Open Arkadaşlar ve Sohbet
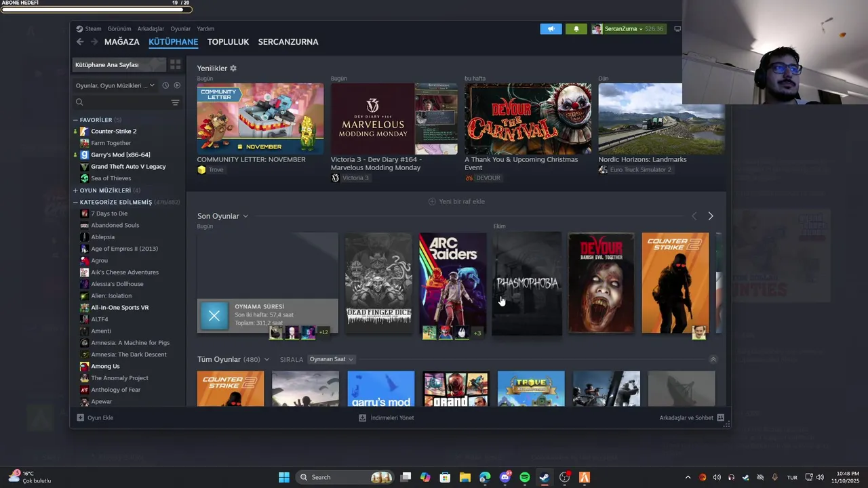Image resolution: width=868 pixels, height=488 pixels. [x=692, y=418]
